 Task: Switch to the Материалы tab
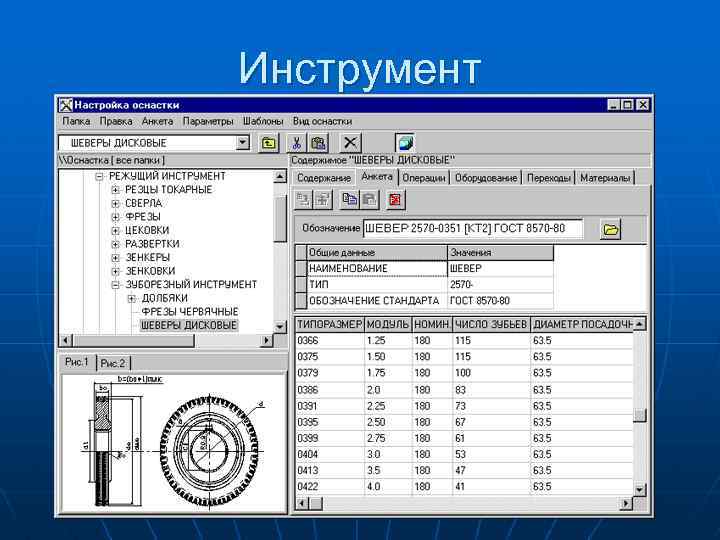(605, 178)
